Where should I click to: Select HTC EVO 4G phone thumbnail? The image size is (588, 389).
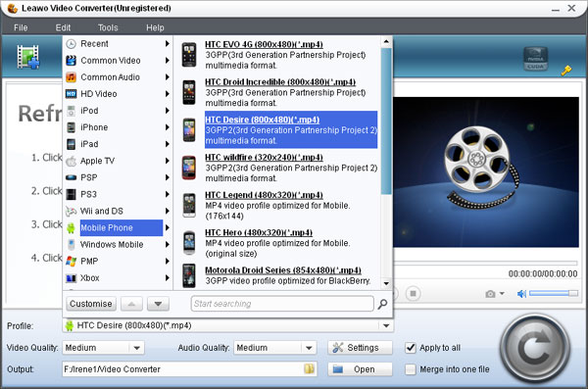[x=188, y=55]
